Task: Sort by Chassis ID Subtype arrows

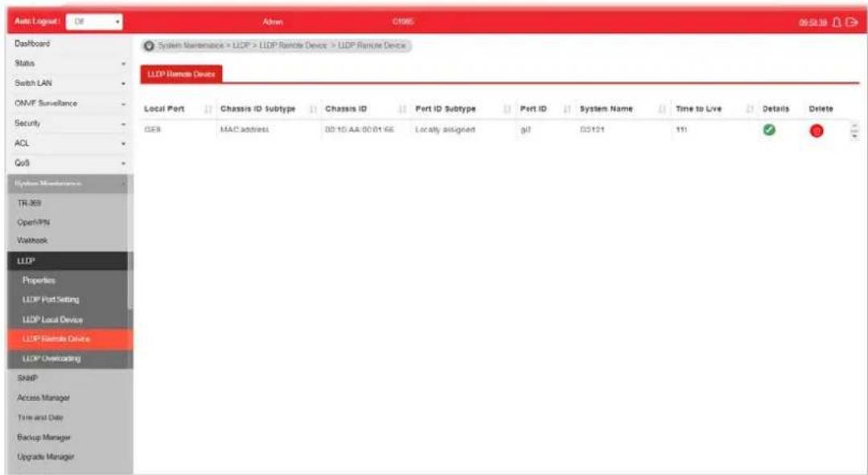Action: (x=313, y=109)
